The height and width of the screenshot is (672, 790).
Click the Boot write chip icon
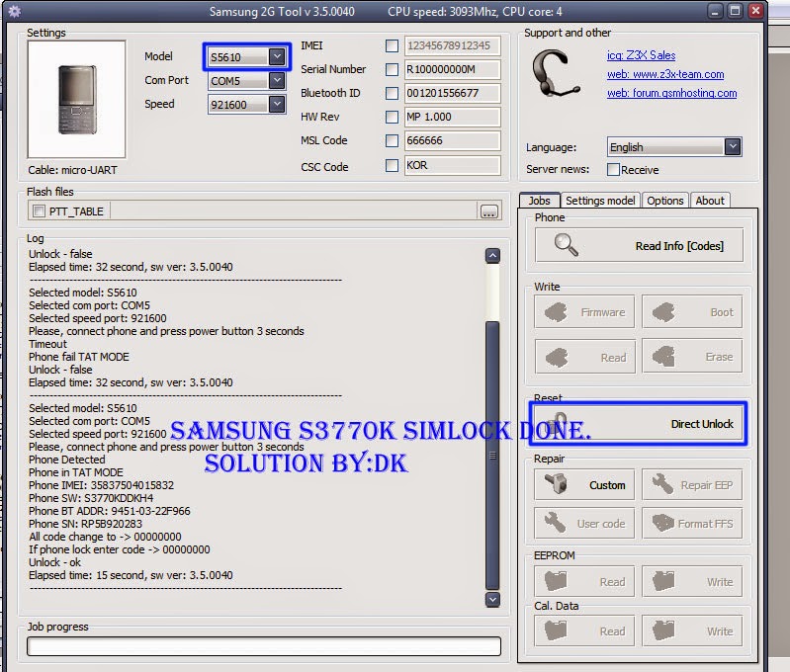[x=663, y=312]
